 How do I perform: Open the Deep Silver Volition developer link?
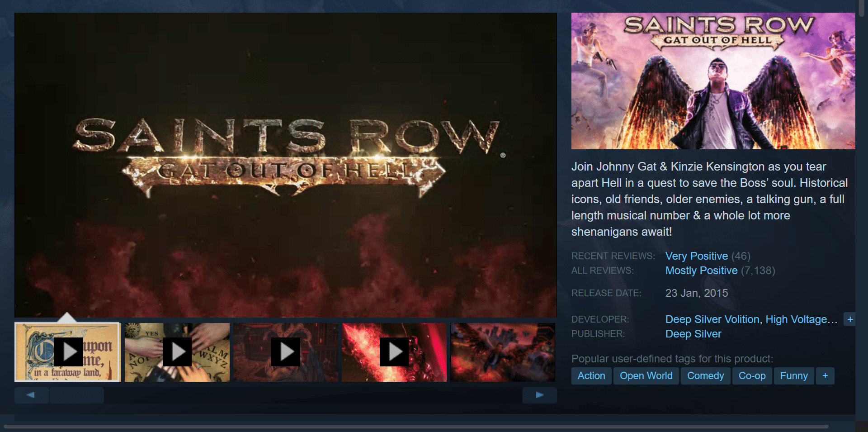tap(712, 319)
